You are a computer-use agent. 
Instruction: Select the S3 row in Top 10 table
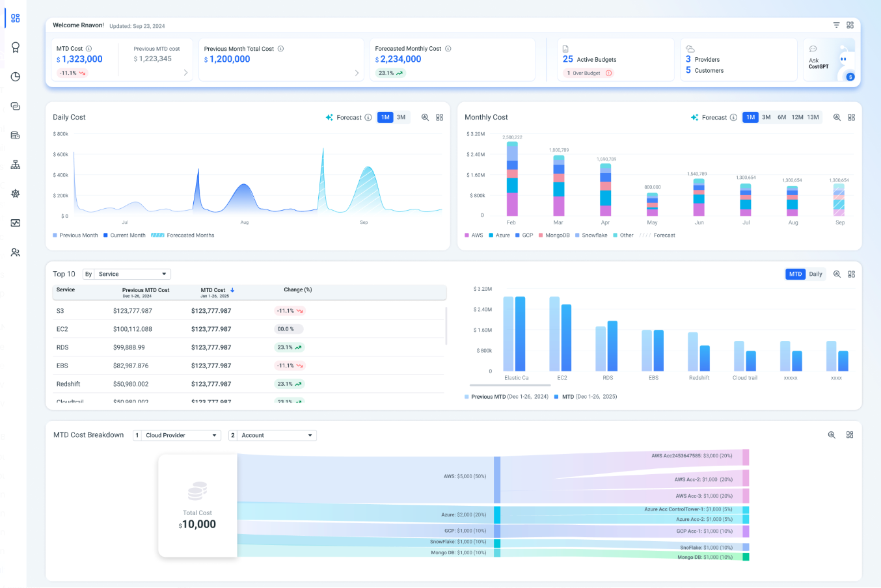[249, 311]
